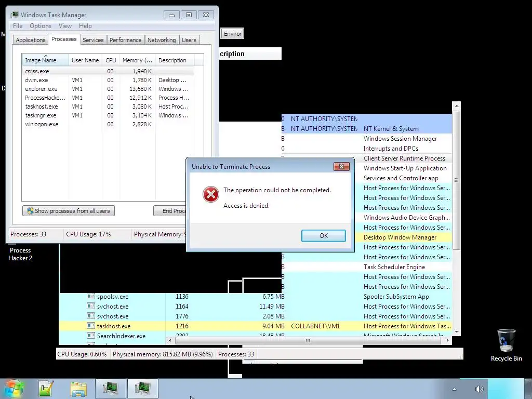The image size is (532, 399).
Task: Click the red error icon in dialog
Action: tap(211, 194)
